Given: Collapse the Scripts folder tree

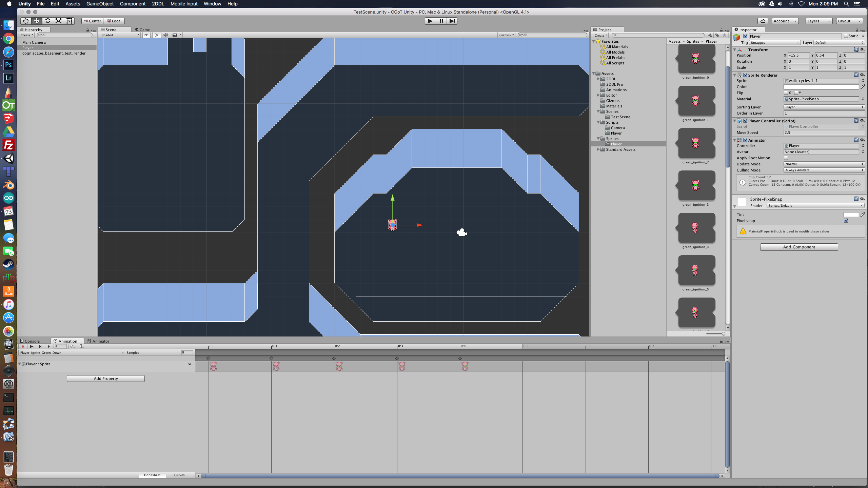Looking at the screenshot, I should click(x=598, y=122).
